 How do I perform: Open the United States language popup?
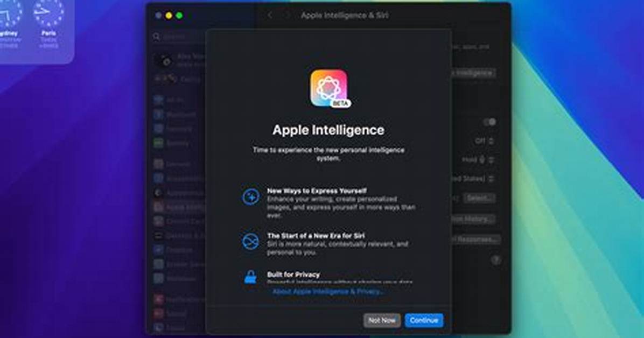pyautogui.click(x=473, y=179)
